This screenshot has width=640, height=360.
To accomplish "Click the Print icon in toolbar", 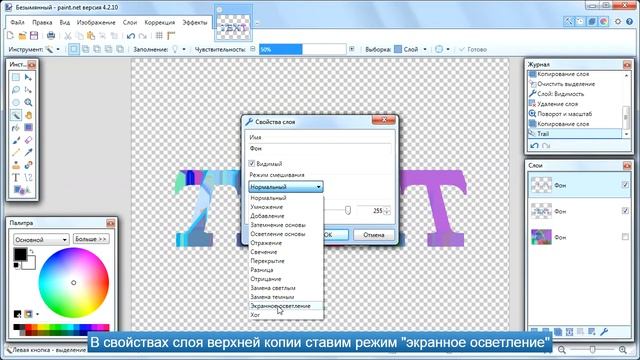I will [x=51, y=36].
